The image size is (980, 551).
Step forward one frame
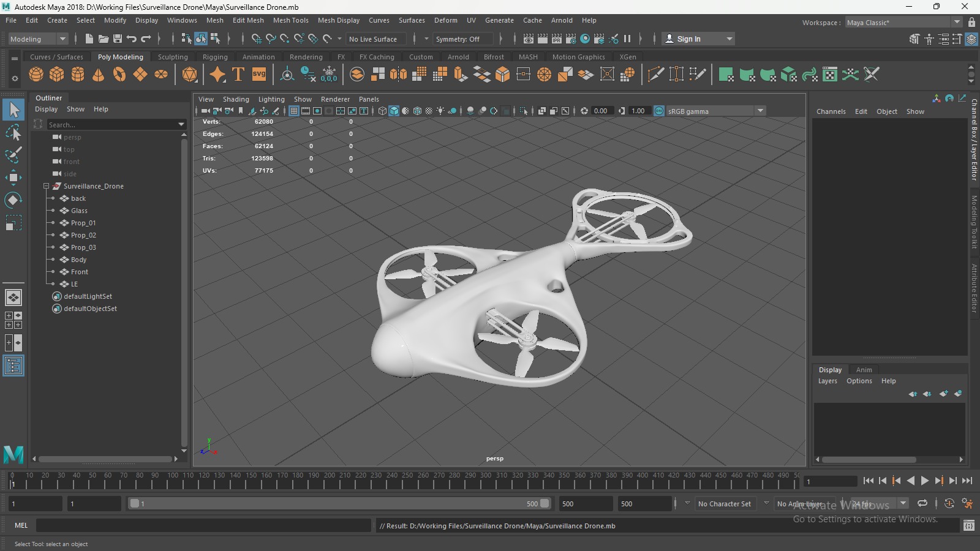[x=953, y=481]
